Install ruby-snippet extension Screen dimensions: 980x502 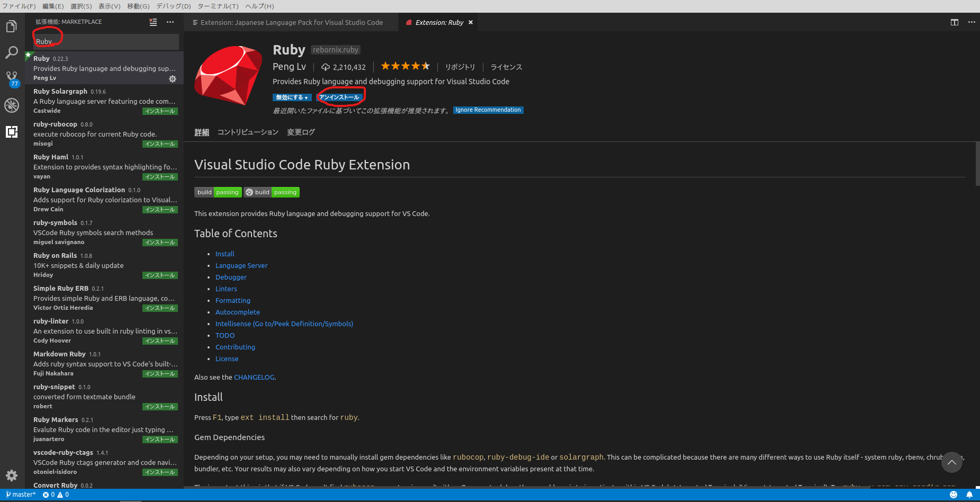(160, 407)
